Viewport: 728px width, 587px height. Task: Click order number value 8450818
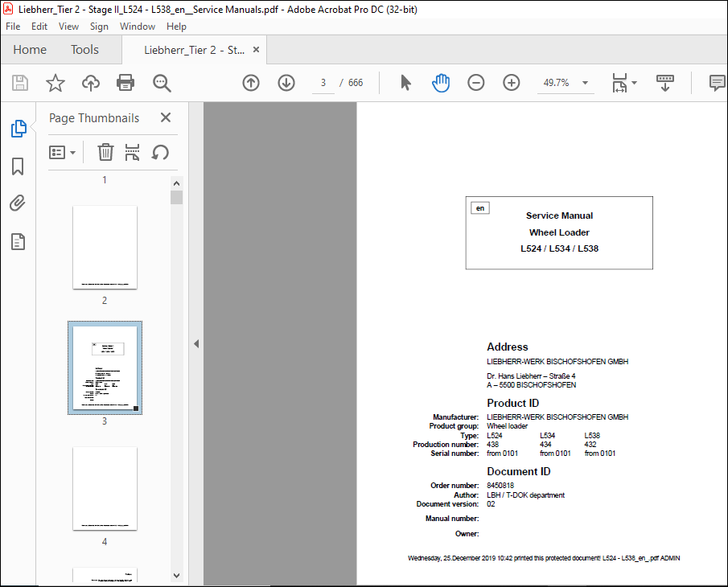[500, 486]
